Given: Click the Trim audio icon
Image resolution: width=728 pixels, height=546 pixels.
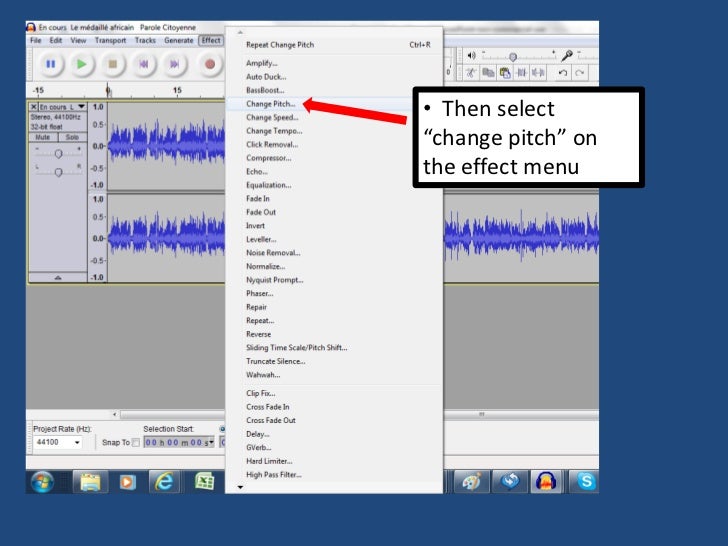Looking at the screenshot, I should 521,73.
